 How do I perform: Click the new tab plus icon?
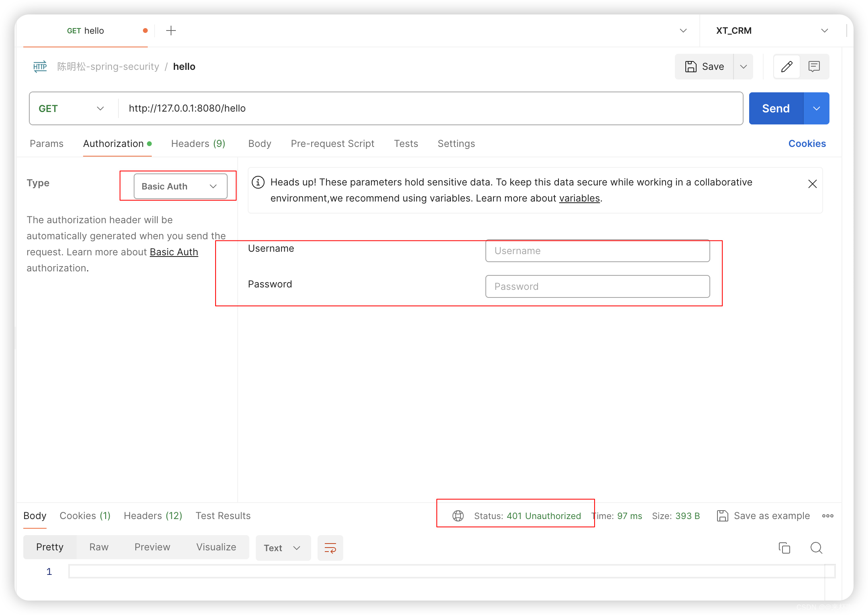coord(171,31)
